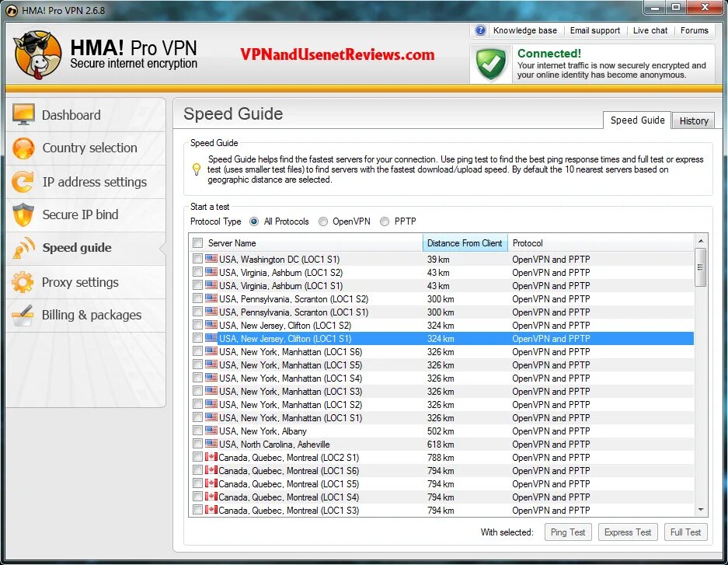The image size is (728, 565).
Task: Click the Proxy settings gear icon
Action: click(x=23, y=282)
